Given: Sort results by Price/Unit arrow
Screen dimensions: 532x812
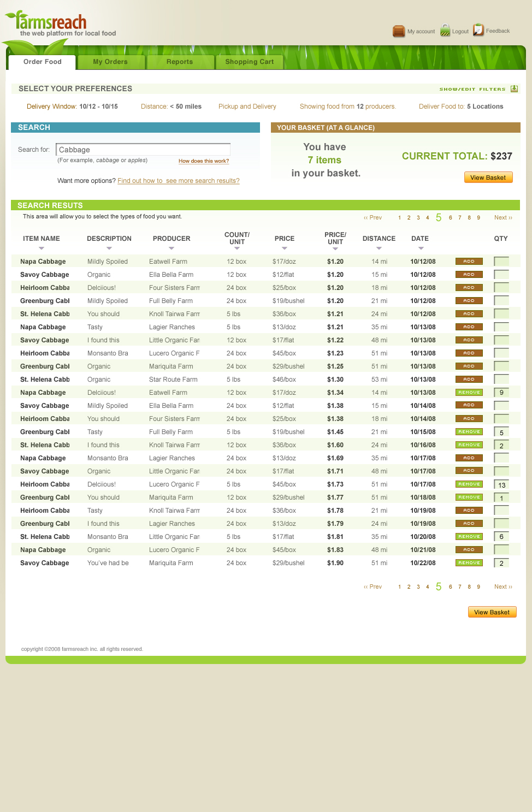Looking at the screenshot, I should tap(335, 249).
